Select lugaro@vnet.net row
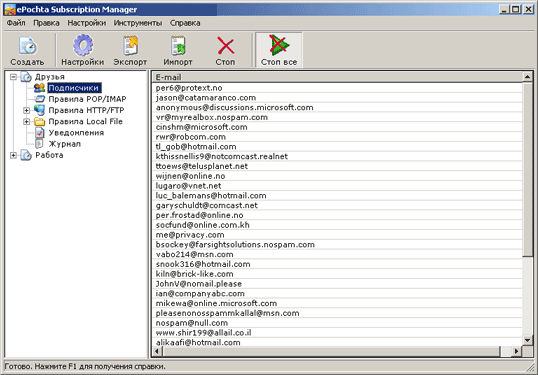Viewport: 538px width, 375px height. click(338, 186)
